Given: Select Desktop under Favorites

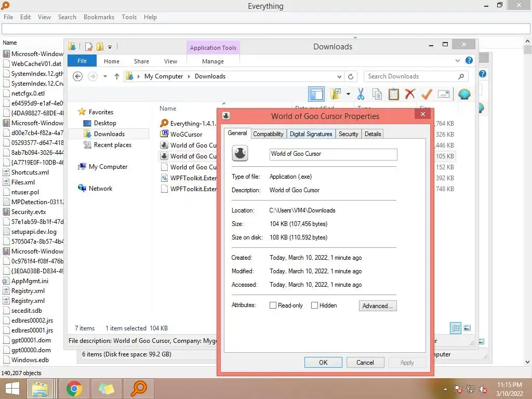Looking at the screenshot, I should 105,123.
